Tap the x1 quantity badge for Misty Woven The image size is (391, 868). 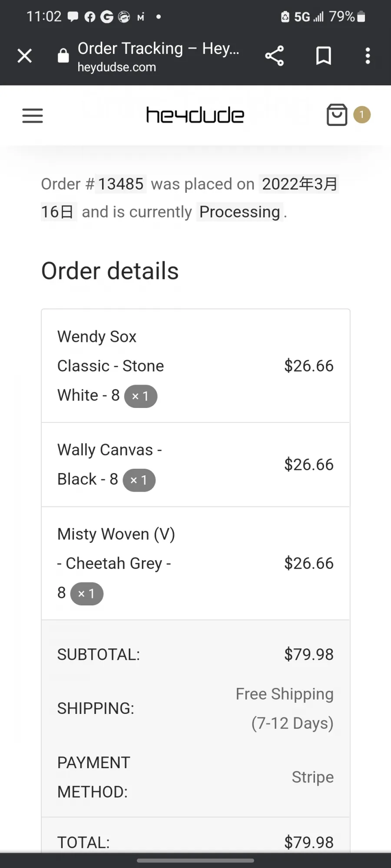click(87, 594)
